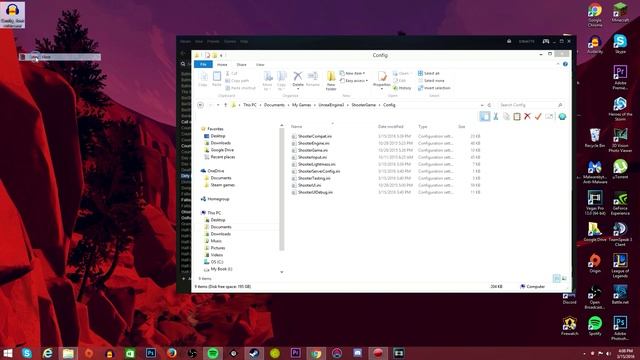
Task: Open Music under This PC
Action: 213,241
